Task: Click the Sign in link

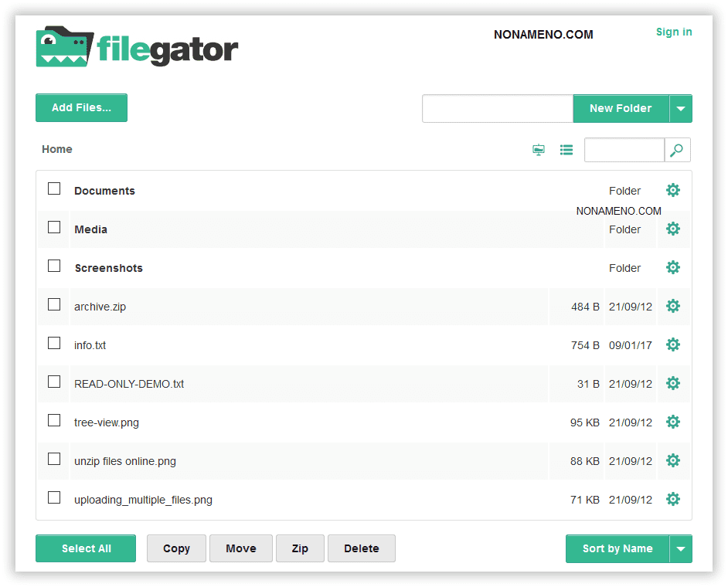Action: click(674, 32)
